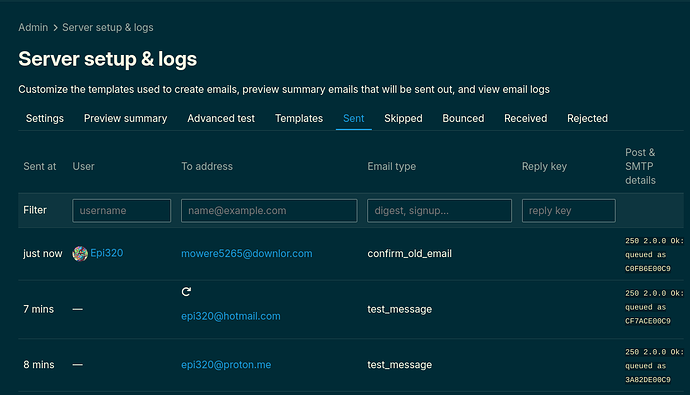Open the Advanced test tab
The height and width of the screenshot is (395, 690).
pyautogui.click(x=221, y=118)
